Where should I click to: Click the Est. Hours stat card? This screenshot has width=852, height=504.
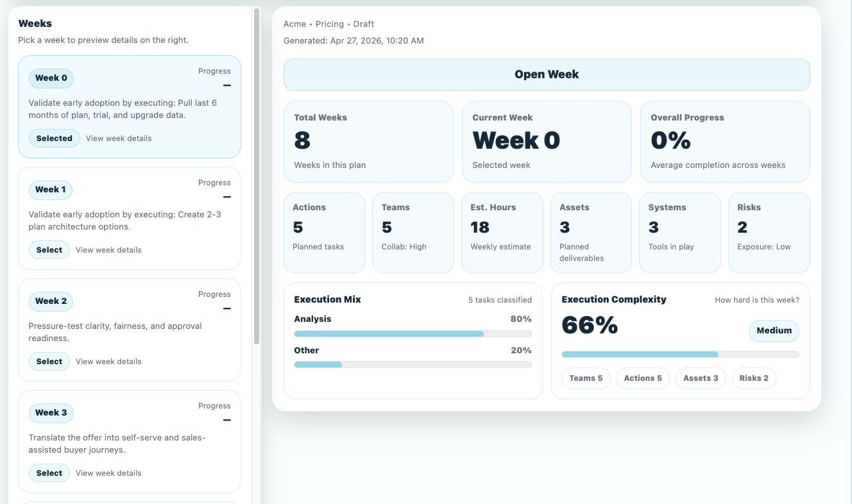click(502, 233)
